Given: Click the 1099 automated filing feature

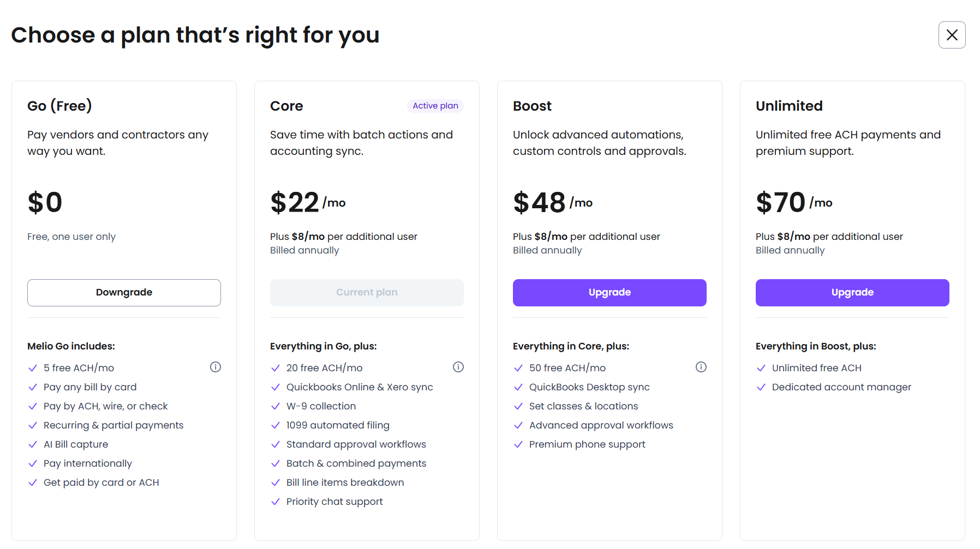Looking at the screenshot, I should click(338, 425).
